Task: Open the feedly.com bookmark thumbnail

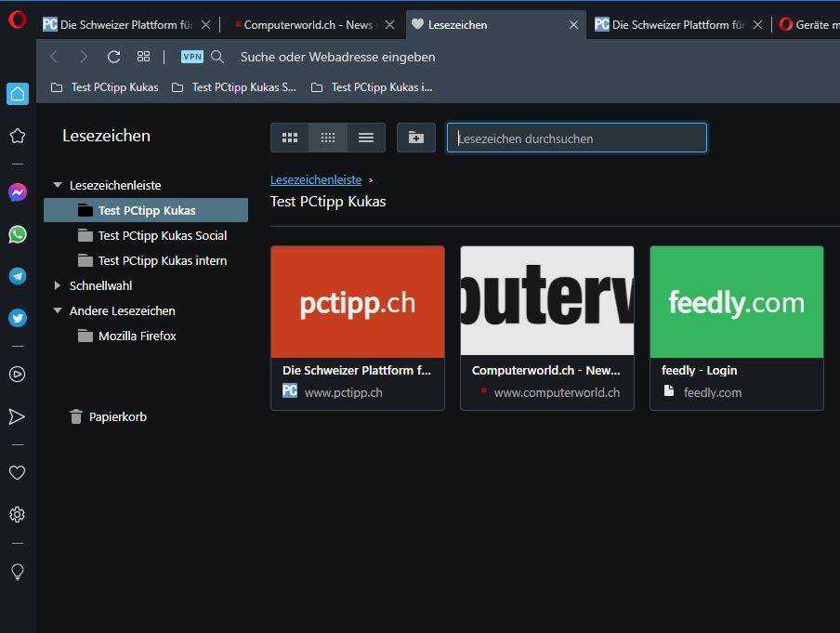Action: tap(737, 302)
